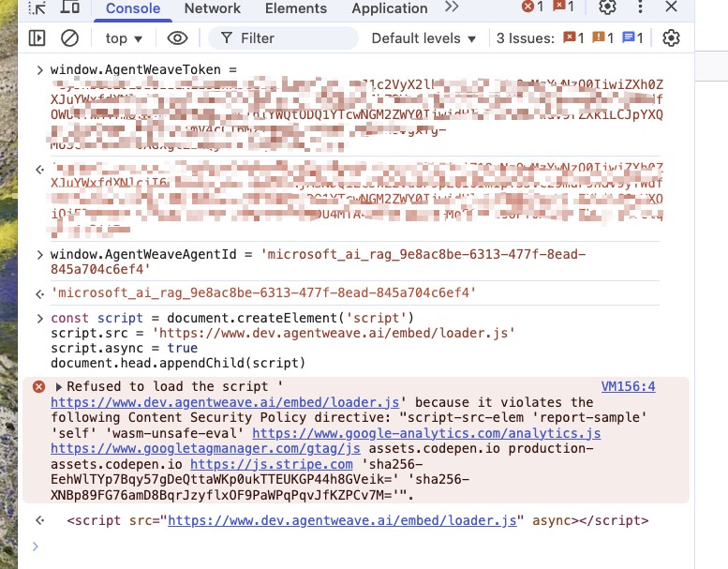The height and width of the screenshot is (569, 728).
Task: Switch to the Elements tab
Action: pos(296,8)
